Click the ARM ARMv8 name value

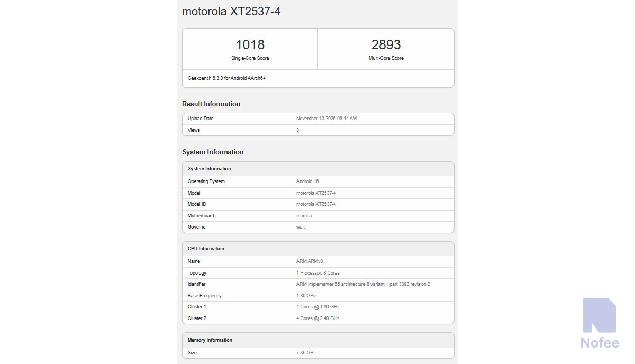click(x=310, y=261)
